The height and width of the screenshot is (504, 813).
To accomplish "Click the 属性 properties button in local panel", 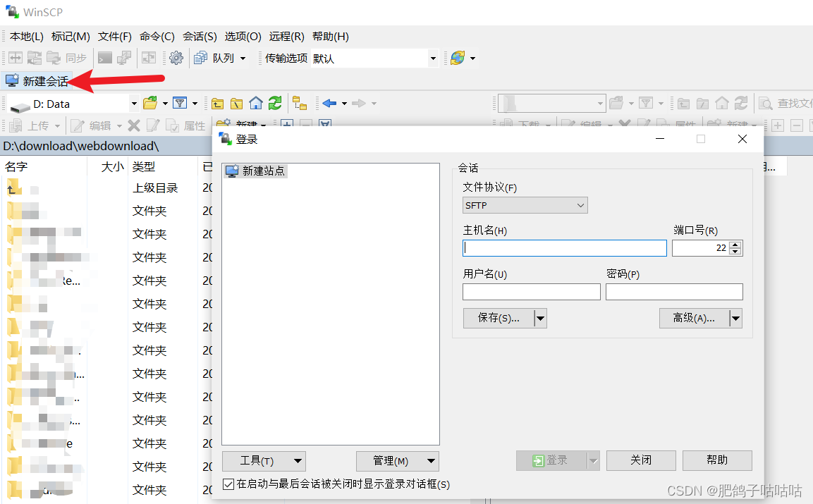I will tap(185, 125).
